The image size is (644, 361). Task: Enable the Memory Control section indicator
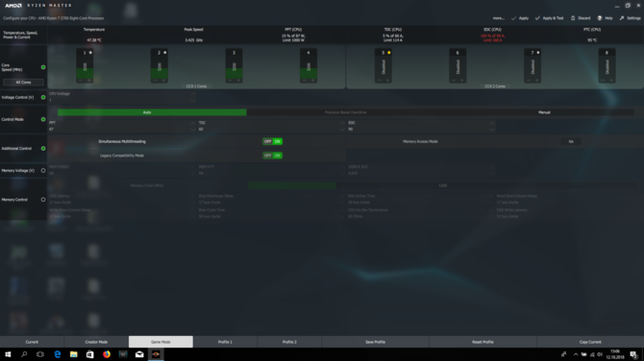click(43, 200)
